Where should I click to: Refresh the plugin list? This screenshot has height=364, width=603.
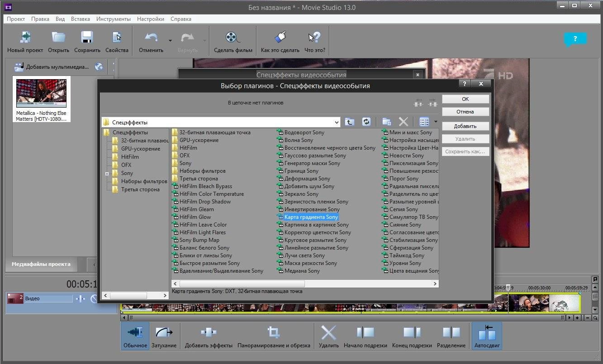pyautogui.click(x=366, y=122)
